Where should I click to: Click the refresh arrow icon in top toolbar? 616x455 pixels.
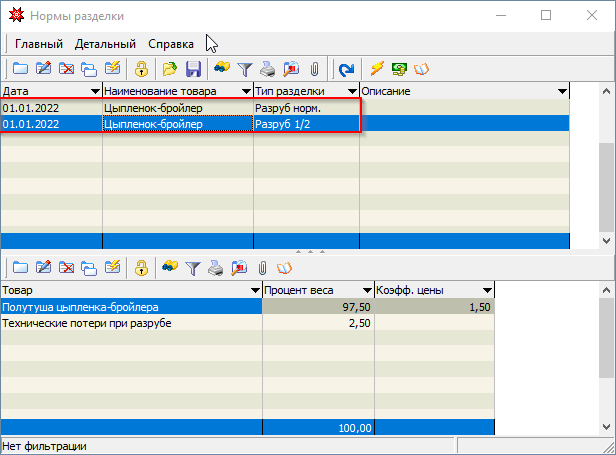pyautogui.click(x=346, y=69)
